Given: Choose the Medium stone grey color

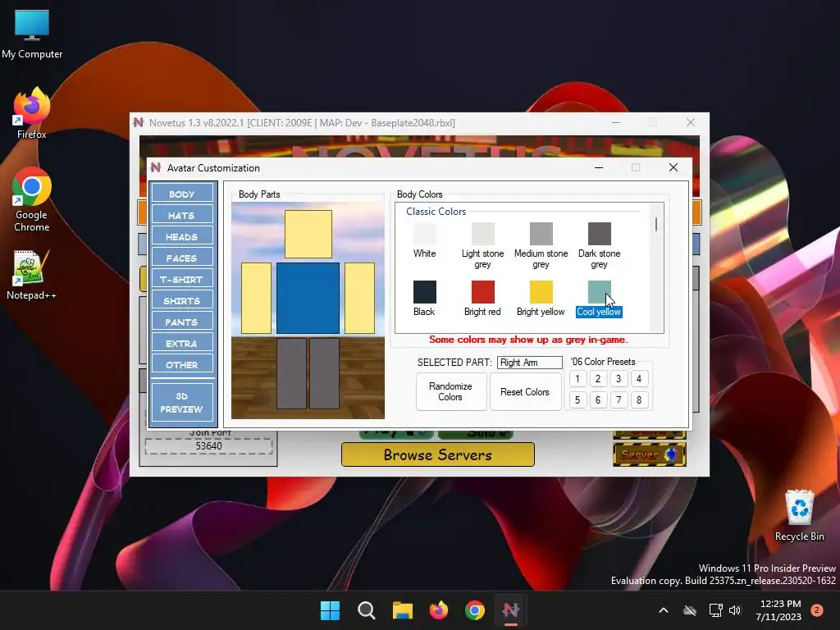Looking at the screenshot, I should click(541, 234).
